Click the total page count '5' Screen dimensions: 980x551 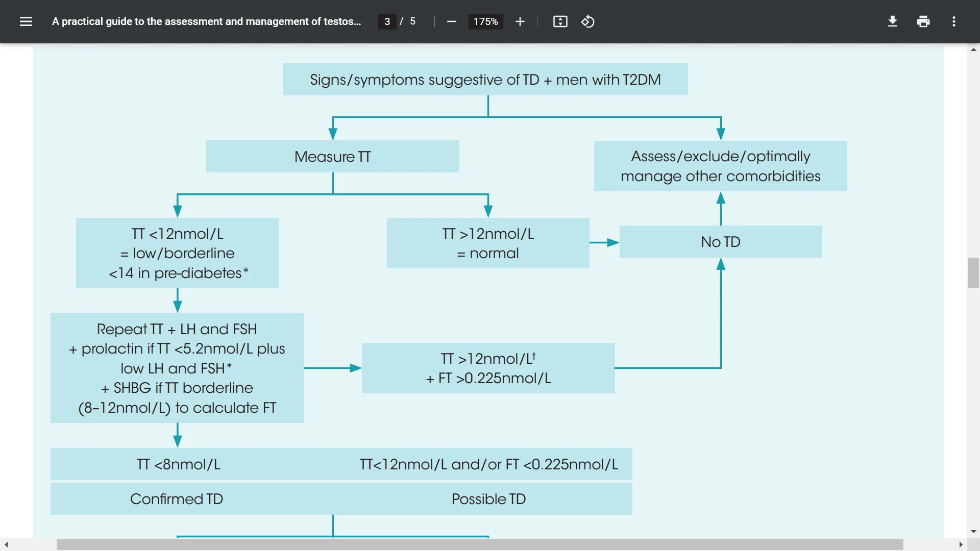(412, 21)
